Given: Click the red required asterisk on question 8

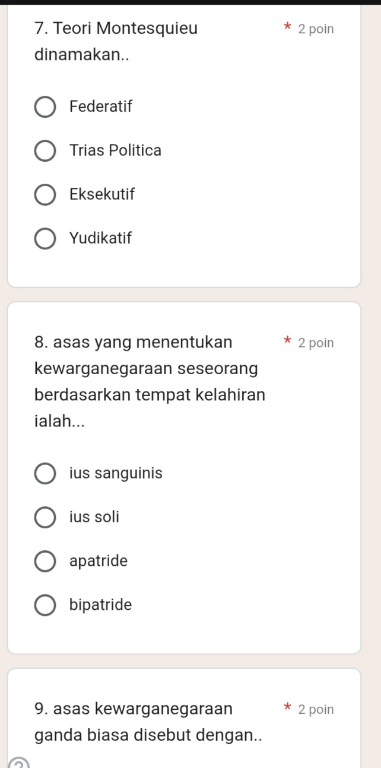Looking at the screenshot, I should click(x=288, y=341).
